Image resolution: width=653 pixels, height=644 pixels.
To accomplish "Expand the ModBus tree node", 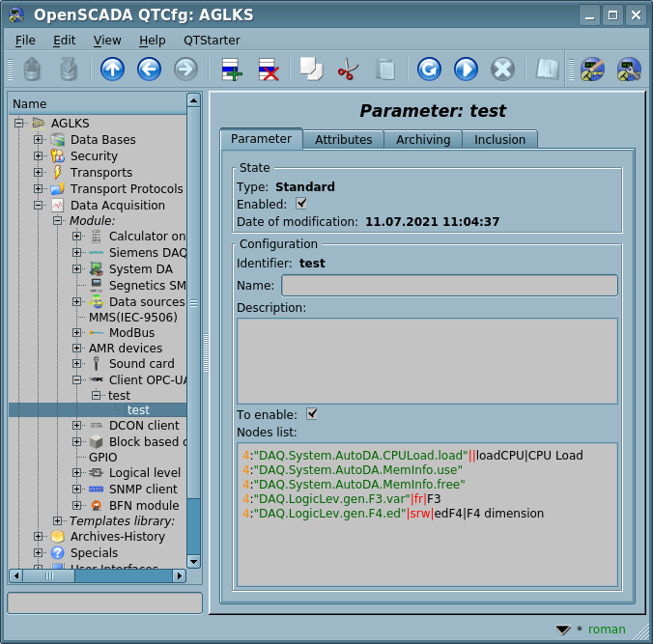I will (76, 332).
